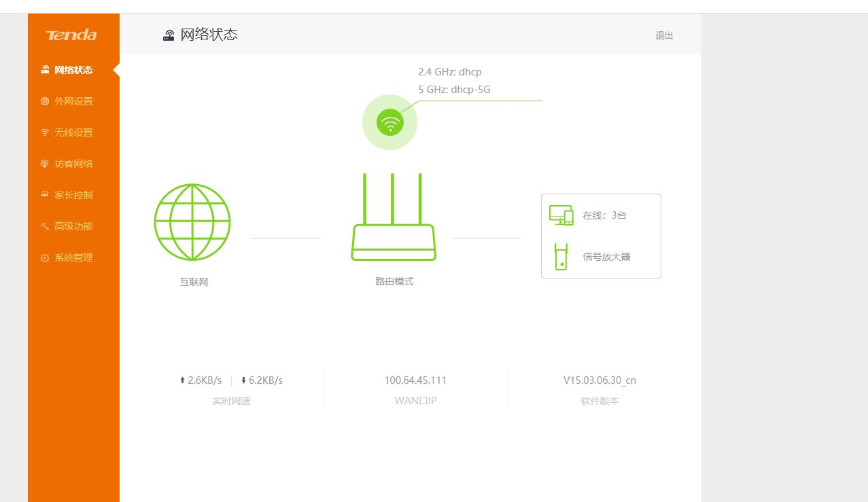Click the 外网设置 globe icon
The height and width of the screenshot is (502, 868).
click(x=44, y=101)
